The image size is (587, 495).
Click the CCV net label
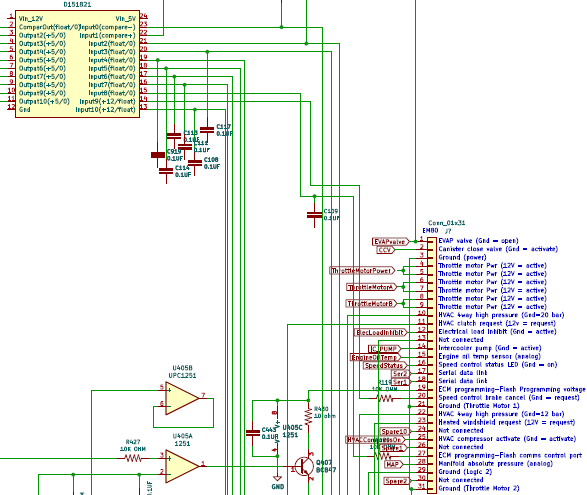(386, 250)
